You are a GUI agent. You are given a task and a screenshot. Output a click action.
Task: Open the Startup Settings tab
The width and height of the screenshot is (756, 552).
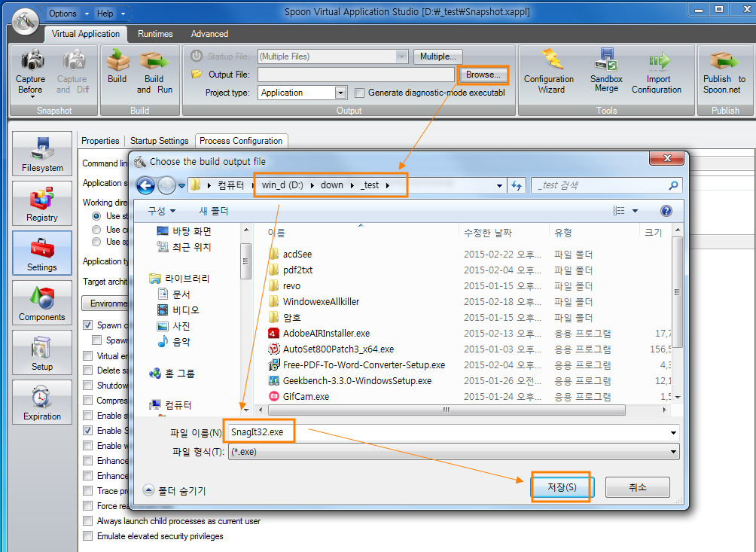[160, 141]
